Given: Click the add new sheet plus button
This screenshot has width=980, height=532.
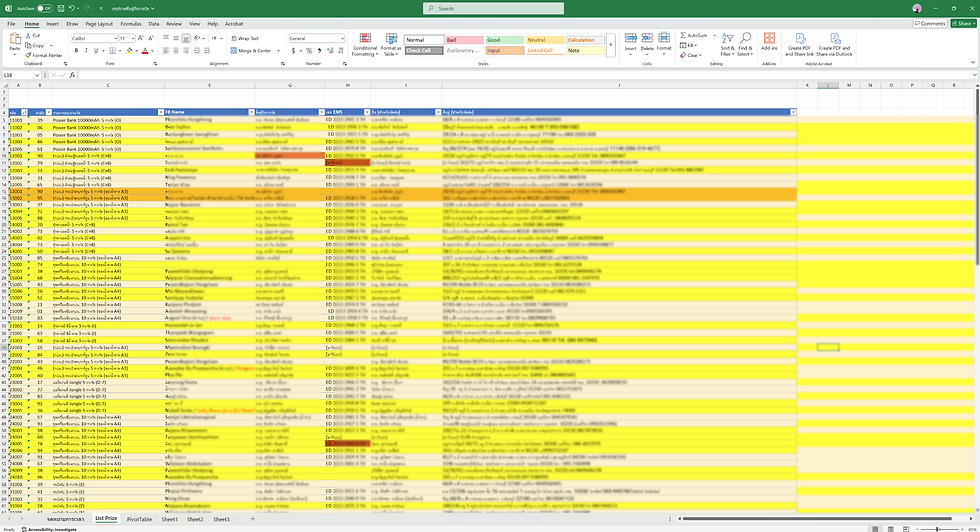Looking at the screenshot, I should [x=252, y=519].
